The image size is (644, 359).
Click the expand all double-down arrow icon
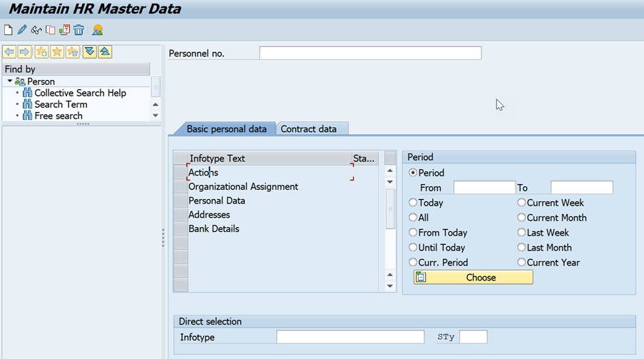89,52
